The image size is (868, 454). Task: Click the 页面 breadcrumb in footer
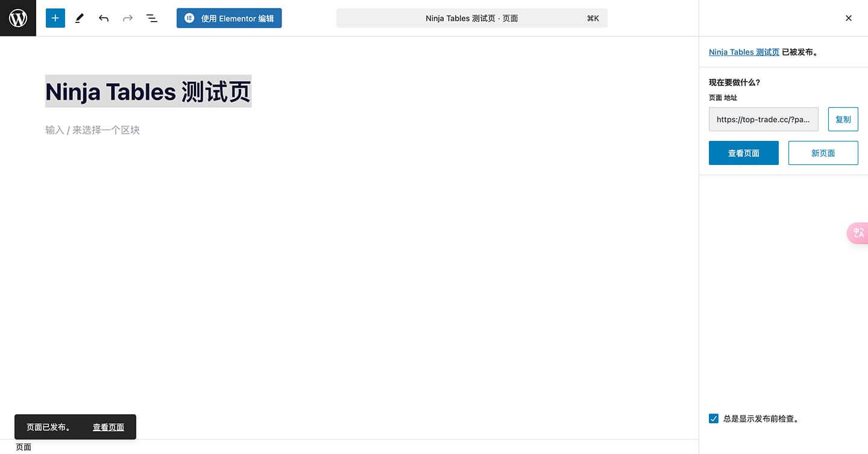[x=24, y=447]
